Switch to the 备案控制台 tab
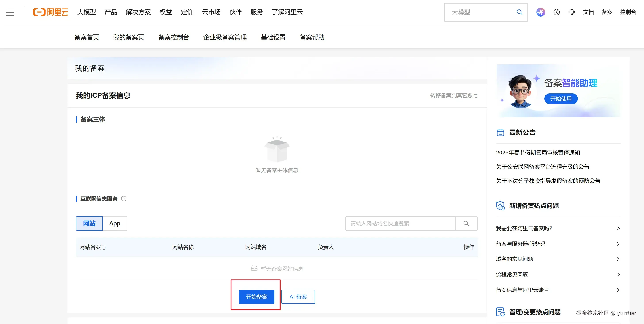 tap(174, 37)
